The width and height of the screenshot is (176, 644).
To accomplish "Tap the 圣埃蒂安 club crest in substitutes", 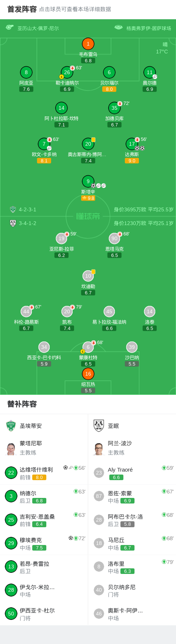I will point(11,426).
